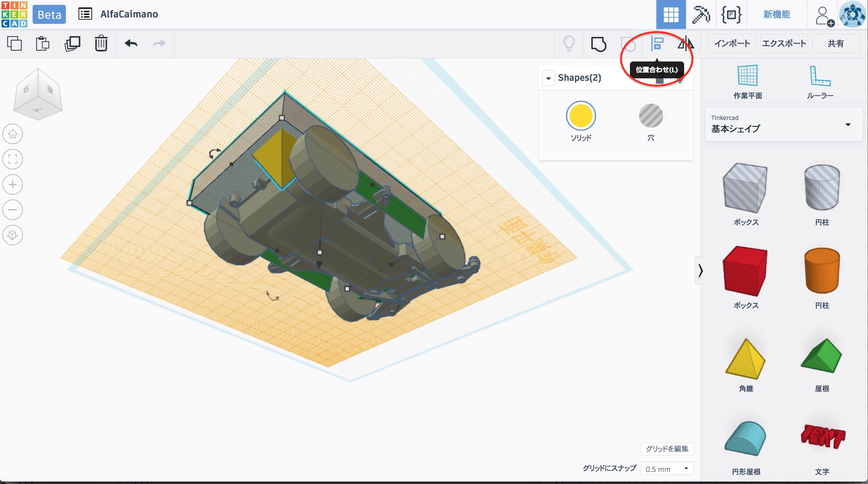
Task: Click Home view icon
Action: click(13, 134)
